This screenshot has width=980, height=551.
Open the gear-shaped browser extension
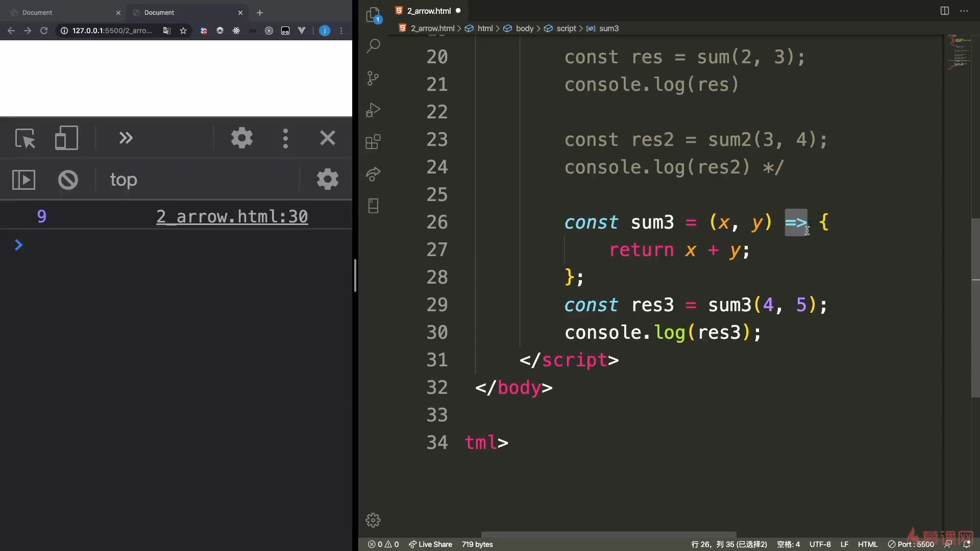click(220, 31)
